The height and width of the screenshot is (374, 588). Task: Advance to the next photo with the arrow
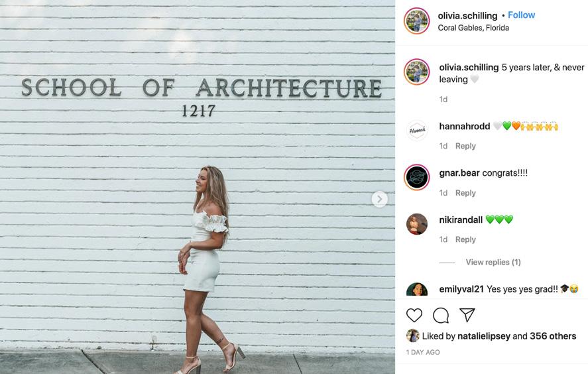point(379,199)
